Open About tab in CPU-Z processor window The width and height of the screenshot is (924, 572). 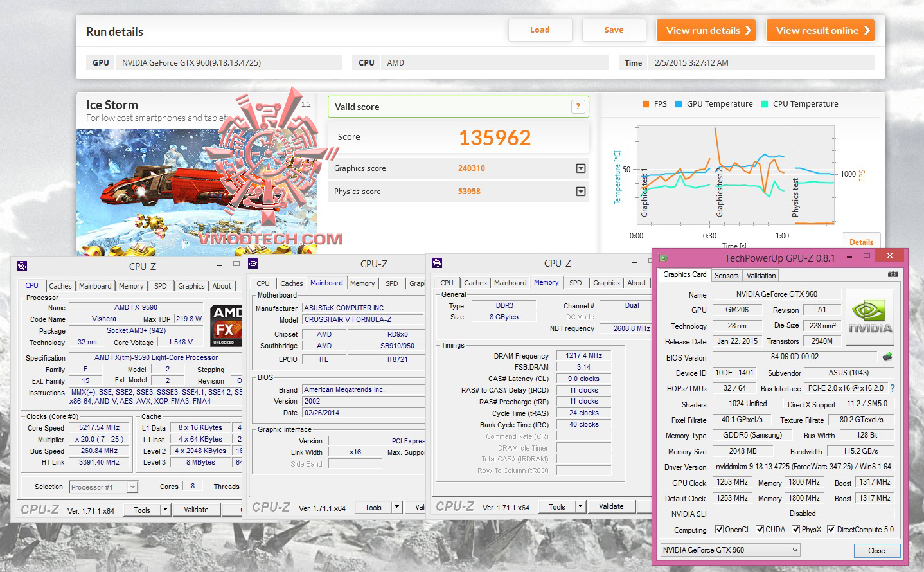[222, 286]
